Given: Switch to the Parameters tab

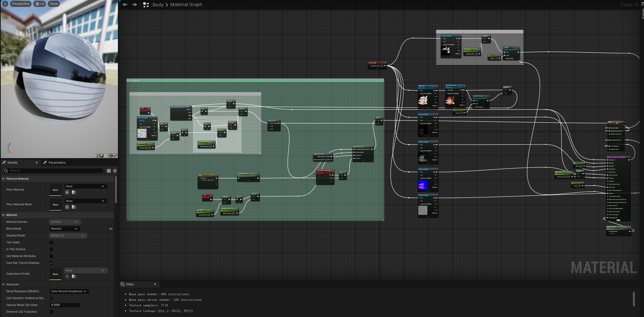Looking at the screenshot, I should pos(57,163).
